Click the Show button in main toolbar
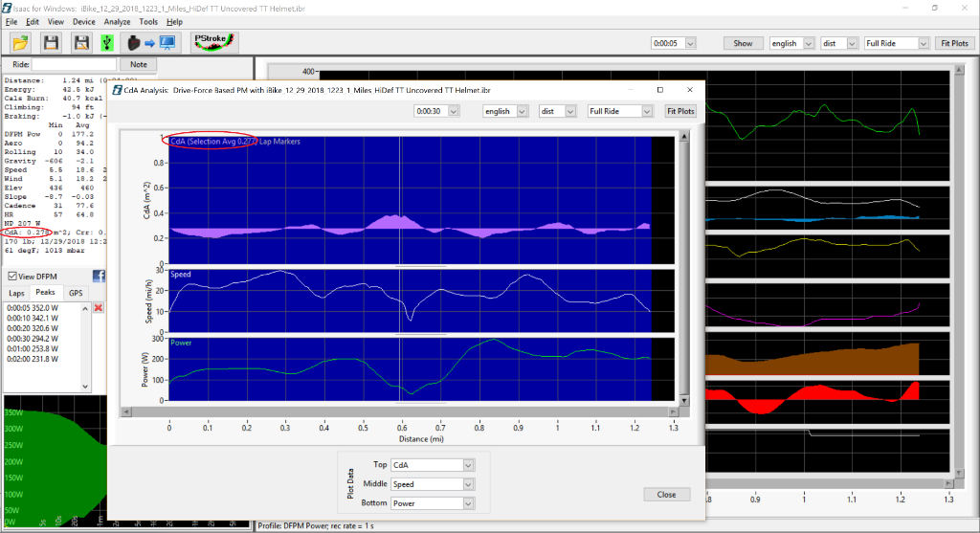 pyautogui.click(x=743, y=43)
